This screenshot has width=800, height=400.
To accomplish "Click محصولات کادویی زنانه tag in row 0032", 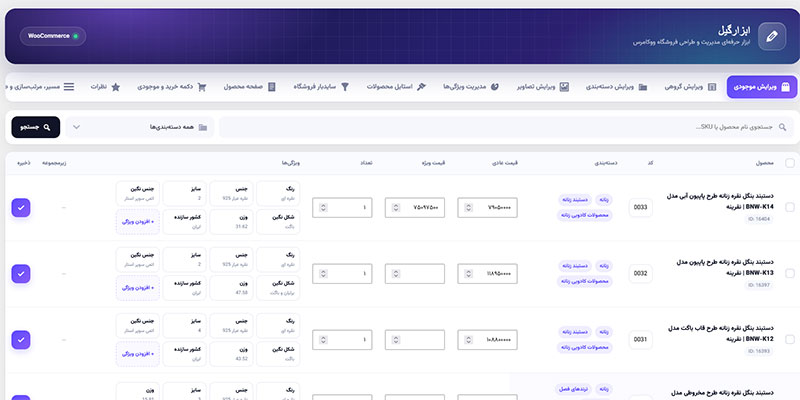I will click(x=585, y=281).
